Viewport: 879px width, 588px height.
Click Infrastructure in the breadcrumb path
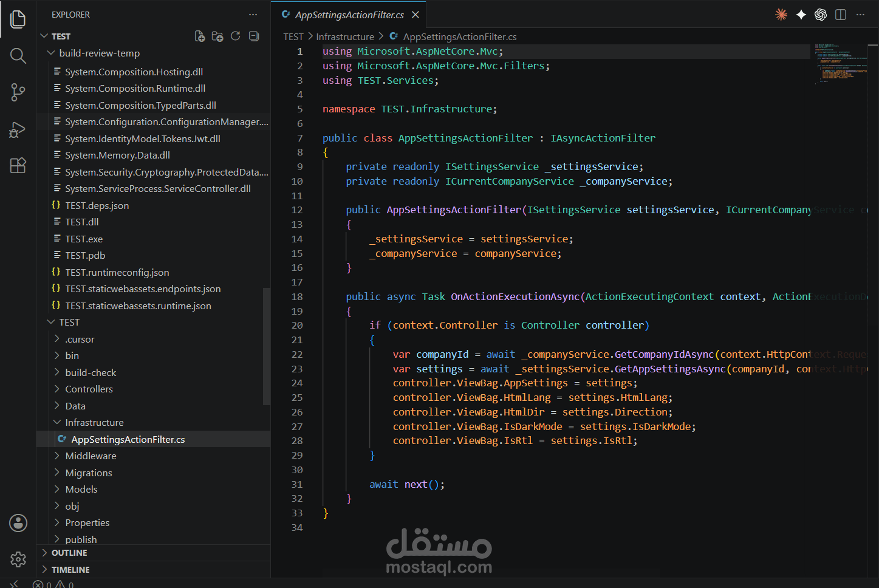tap(345, 37)
